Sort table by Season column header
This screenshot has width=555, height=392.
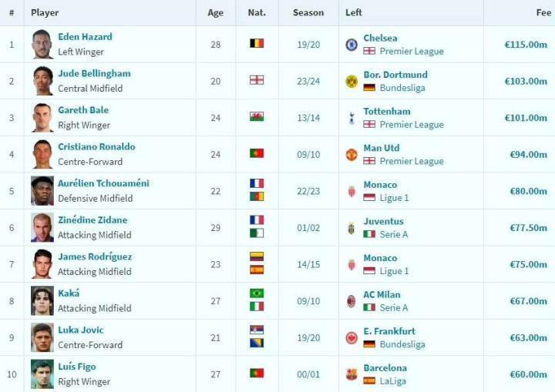[x=308, y=12]
